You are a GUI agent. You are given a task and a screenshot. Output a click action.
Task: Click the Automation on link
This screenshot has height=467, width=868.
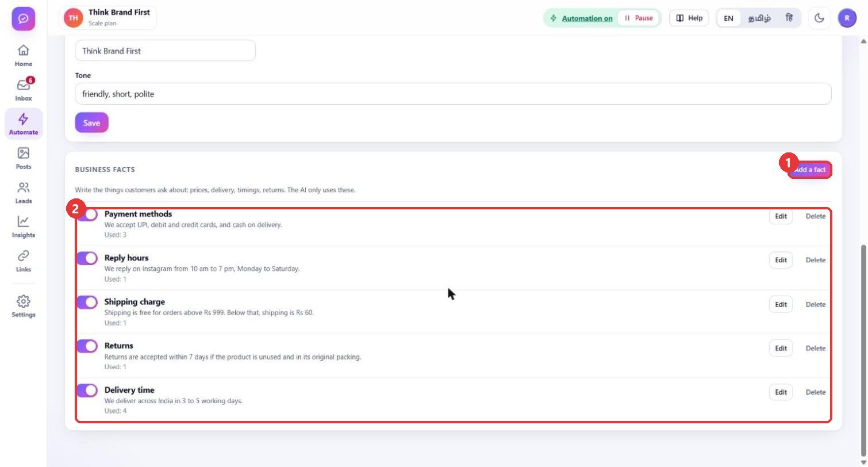587,18
